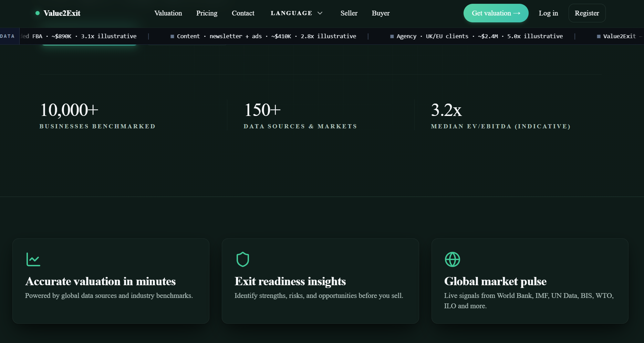Image resolution: width=644 pixels, height=343 pixels.
Task: Click the Log in link
Action: (548, 13)
